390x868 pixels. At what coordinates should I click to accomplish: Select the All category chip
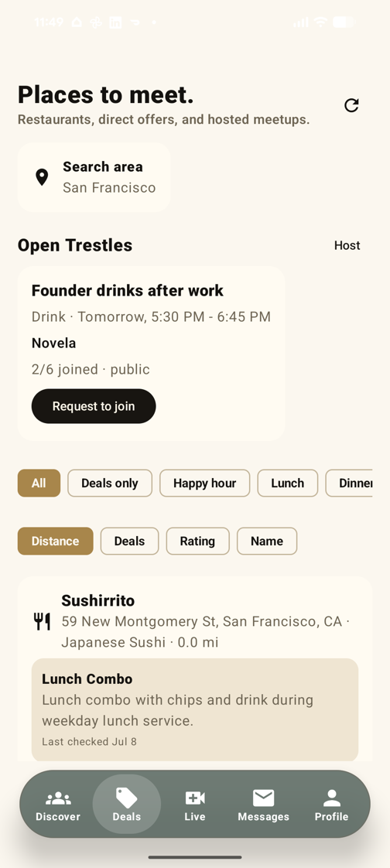pyautogui.click(x=39, y=484)
